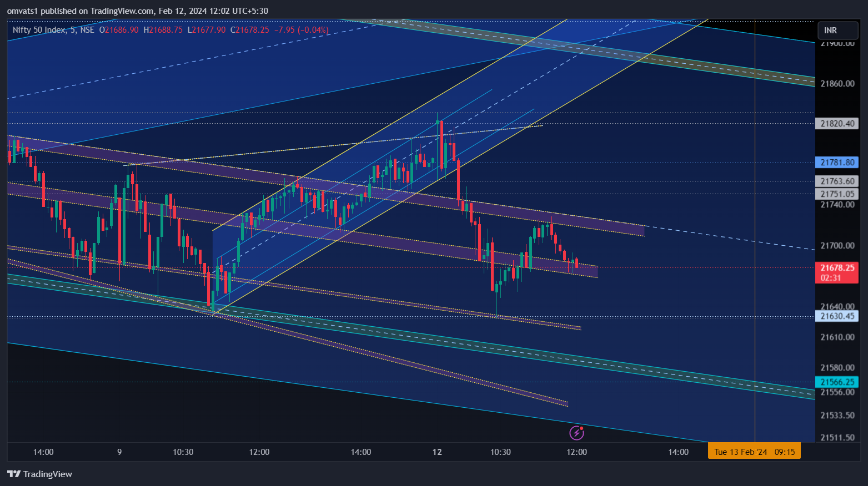Click the date 9 label on time axis

point(119,452)
